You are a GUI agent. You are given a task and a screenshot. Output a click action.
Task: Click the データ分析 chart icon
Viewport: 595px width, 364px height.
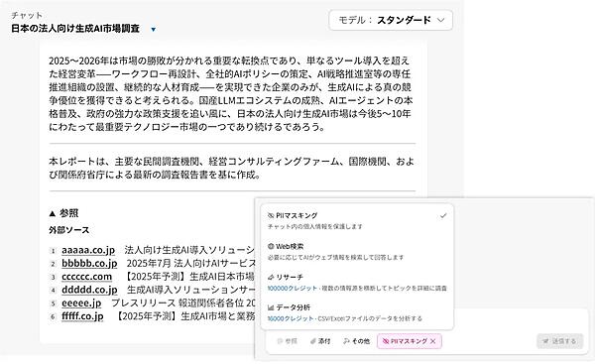(271, 307)
